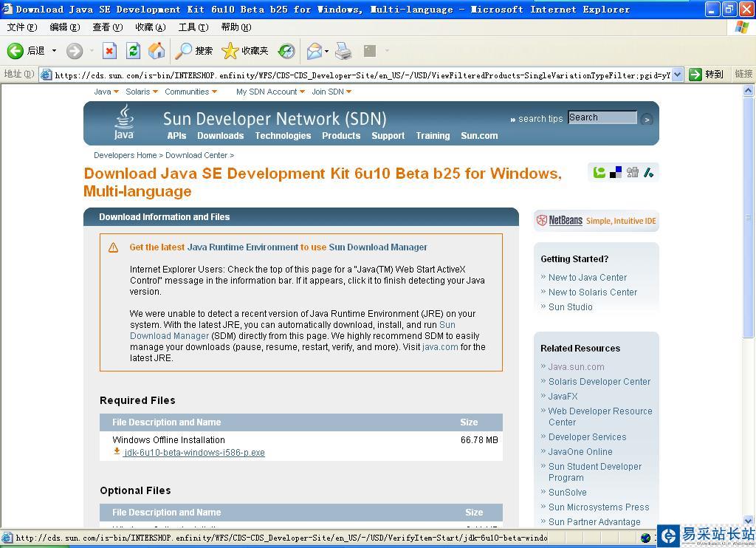Open the 编辑(E) menu
Viewport: 756px width, 548px height.
click(65, 27)
